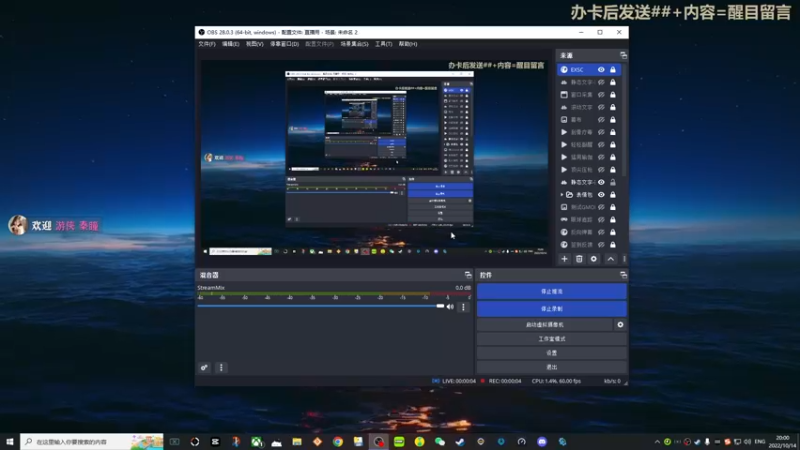Toggle the lock on 测试GMOI source

613,207
